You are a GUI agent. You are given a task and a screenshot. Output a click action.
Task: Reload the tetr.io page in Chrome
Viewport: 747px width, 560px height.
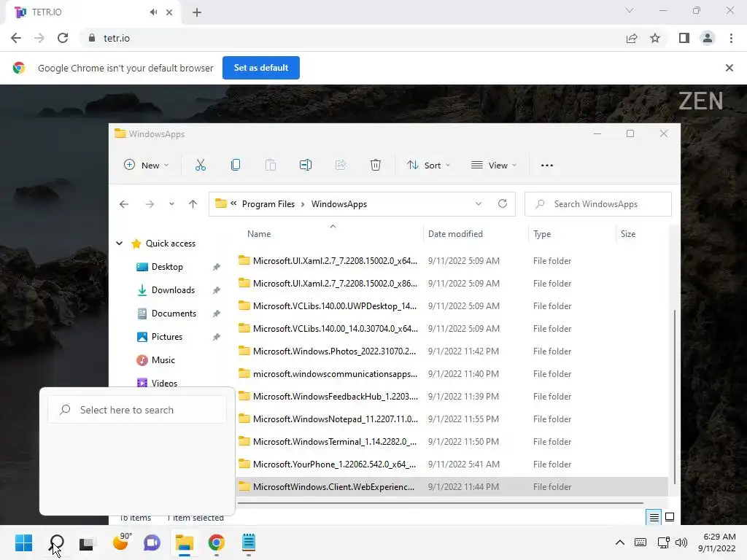pos(63,38)
